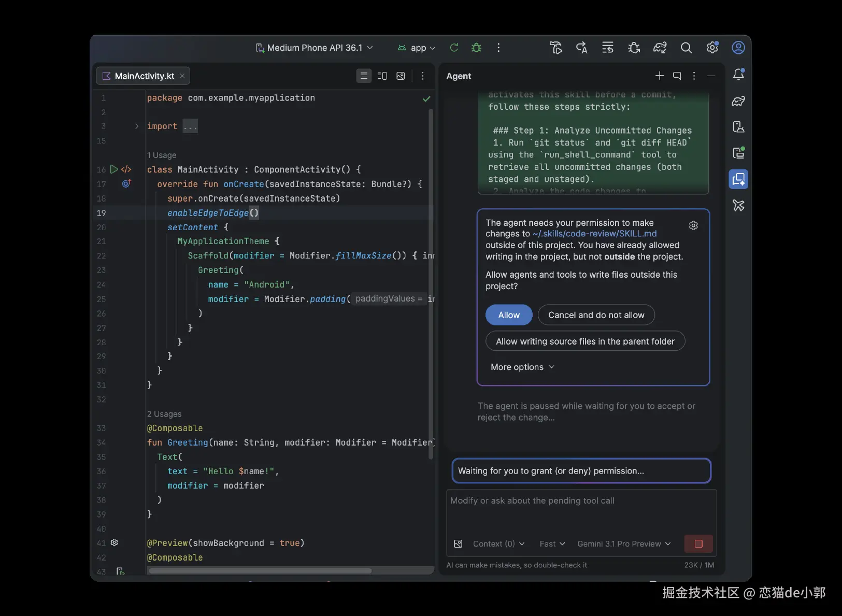Click the Allow button
This screenshot has height=616, width=842.
pyautogui.click(x=509, y=315)
